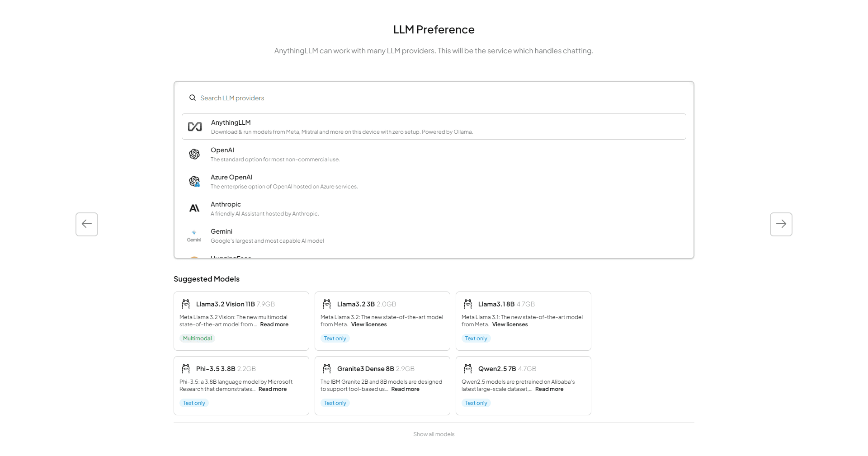
Task: Select the Gemini provider icon
Action: [194, 236]
